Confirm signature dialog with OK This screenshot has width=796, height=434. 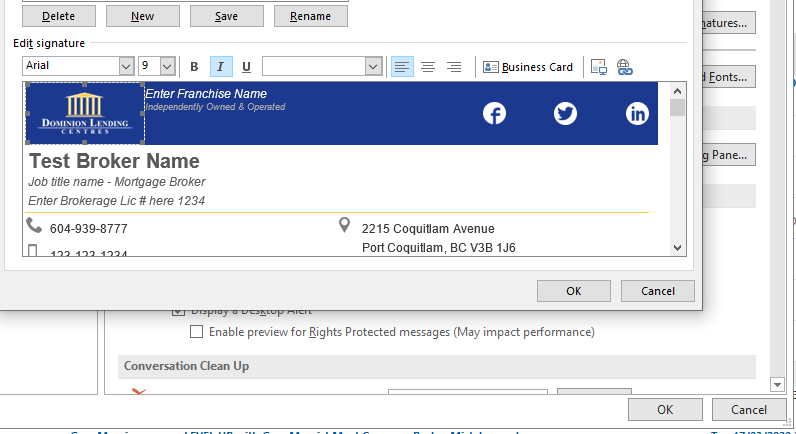coord(574,291)
